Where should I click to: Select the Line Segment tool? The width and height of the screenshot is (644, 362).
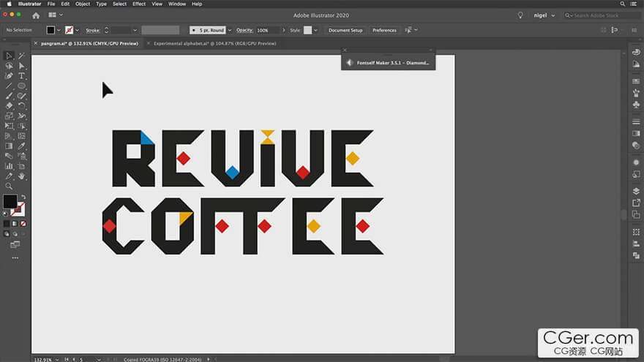[x=9, y=86]
